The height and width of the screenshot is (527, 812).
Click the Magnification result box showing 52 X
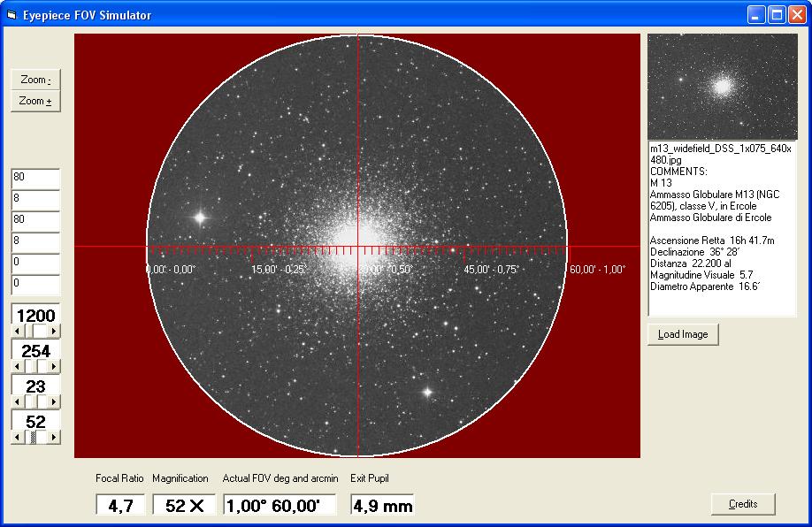(184, 505)
